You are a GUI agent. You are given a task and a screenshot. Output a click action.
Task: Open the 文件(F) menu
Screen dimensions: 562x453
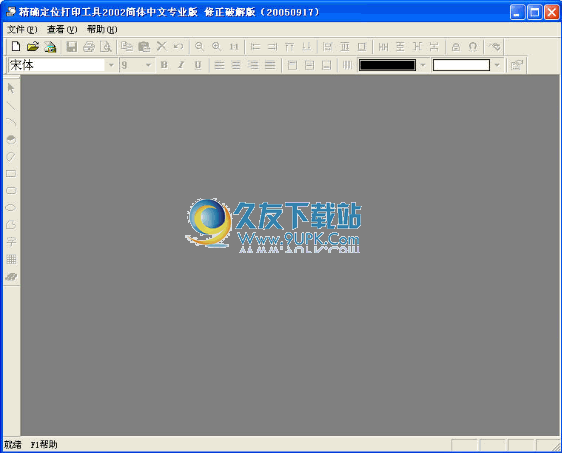point(22,29)
